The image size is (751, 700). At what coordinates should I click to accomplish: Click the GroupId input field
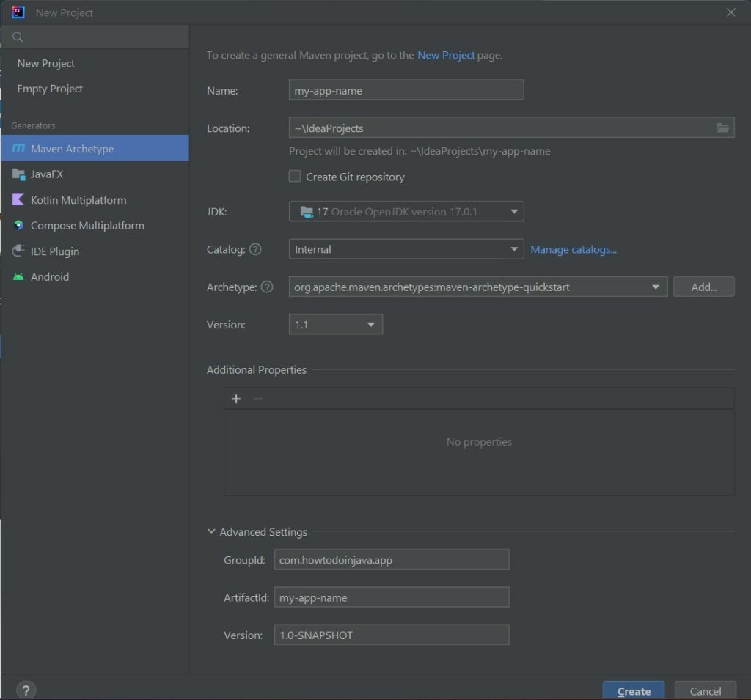(x=392, y=559)
